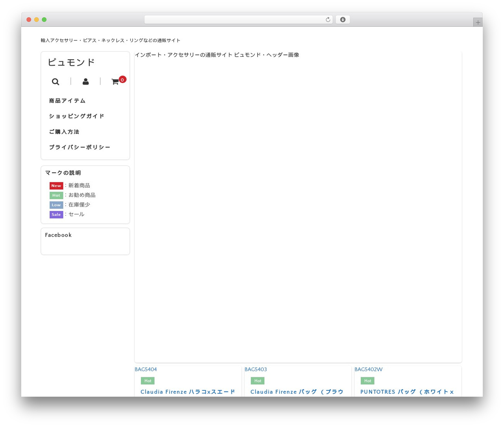Go to ご購入方法 page
The width and height of the screenshot is (504, 427).
[64, 132]
